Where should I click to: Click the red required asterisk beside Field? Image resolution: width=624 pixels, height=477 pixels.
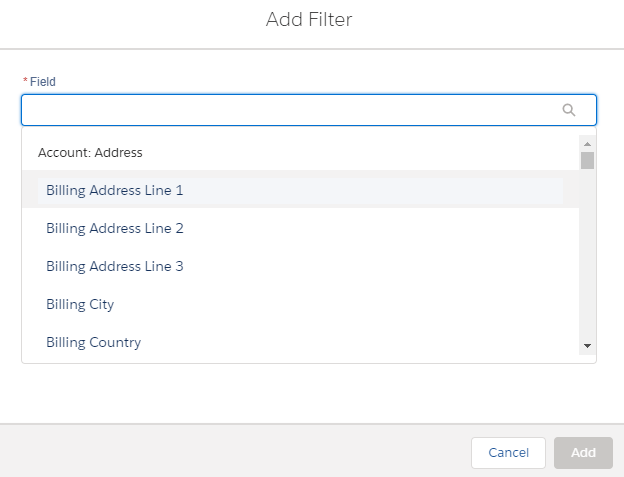tap(25, 81)
